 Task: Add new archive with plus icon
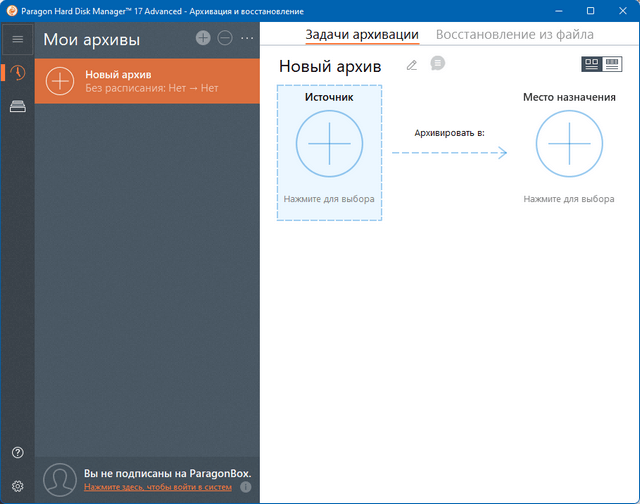click(x=203, y=38)
